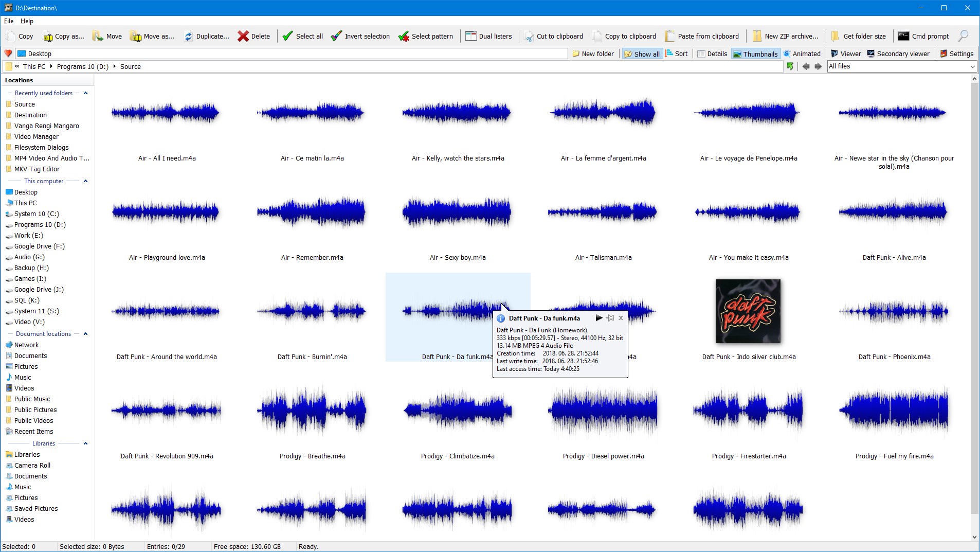Close the Da funk info tooltip

click(621, 318)
